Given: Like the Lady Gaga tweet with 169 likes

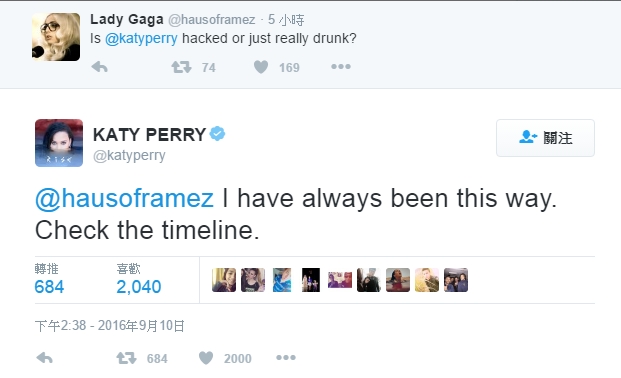Looking at the screenshot, I should pyautogui.click(x=261, y=67).
